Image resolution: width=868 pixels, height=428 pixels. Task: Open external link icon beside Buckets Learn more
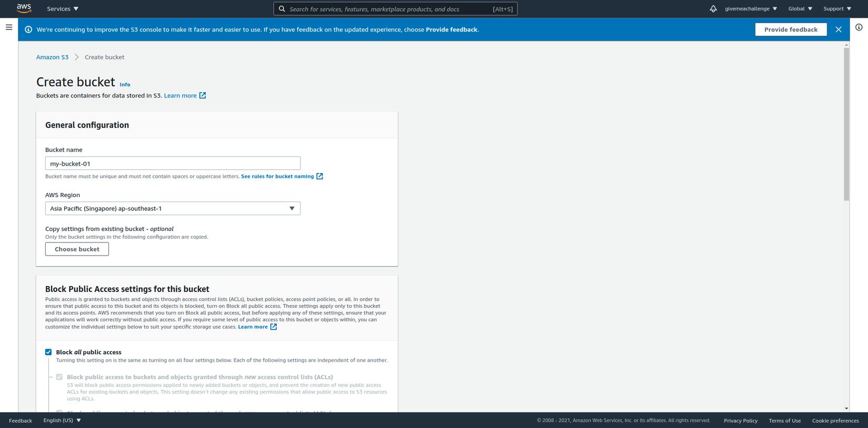point(203,95)
